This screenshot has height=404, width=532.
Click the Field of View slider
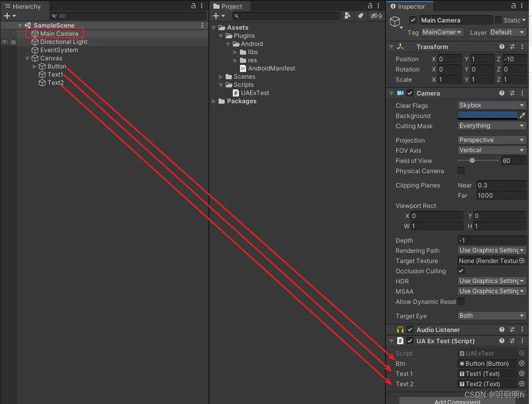478,160
